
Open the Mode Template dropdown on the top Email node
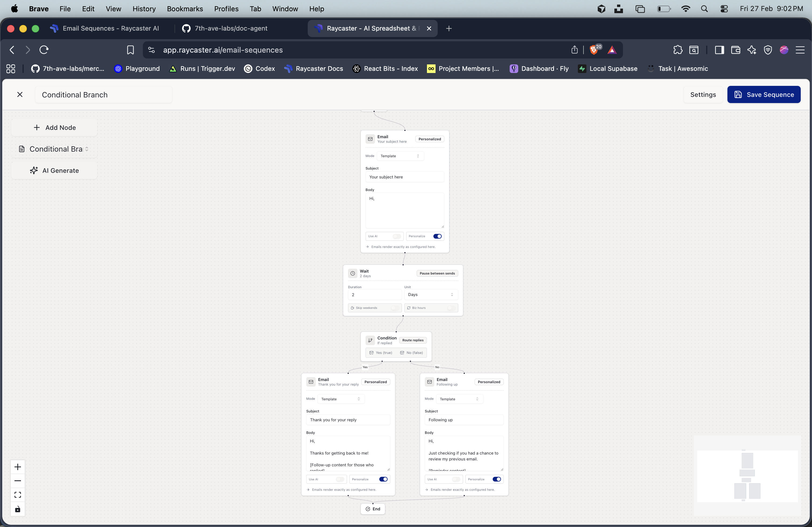(400, 156)
